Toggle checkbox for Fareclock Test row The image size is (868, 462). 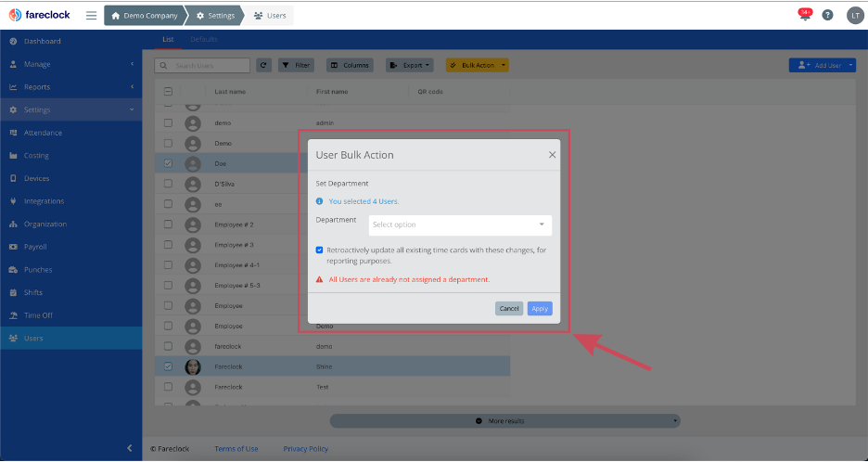coord(168,387)
